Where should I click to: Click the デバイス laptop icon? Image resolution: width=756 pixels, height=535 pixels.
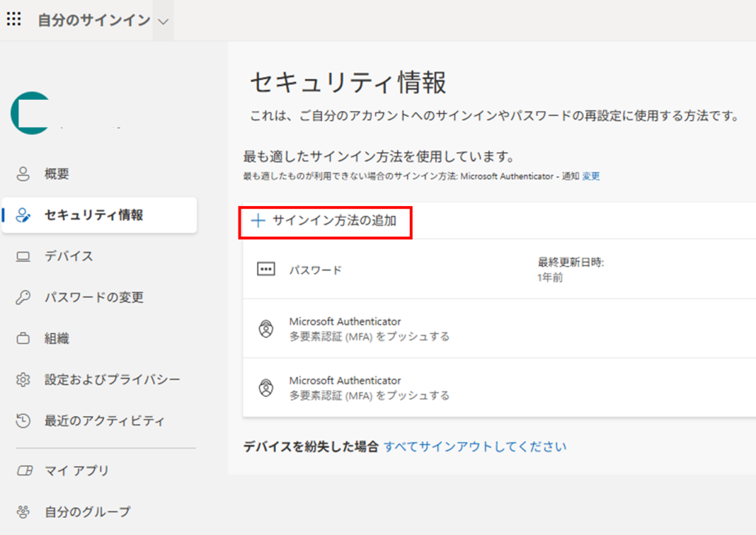(x=23, y=256)
